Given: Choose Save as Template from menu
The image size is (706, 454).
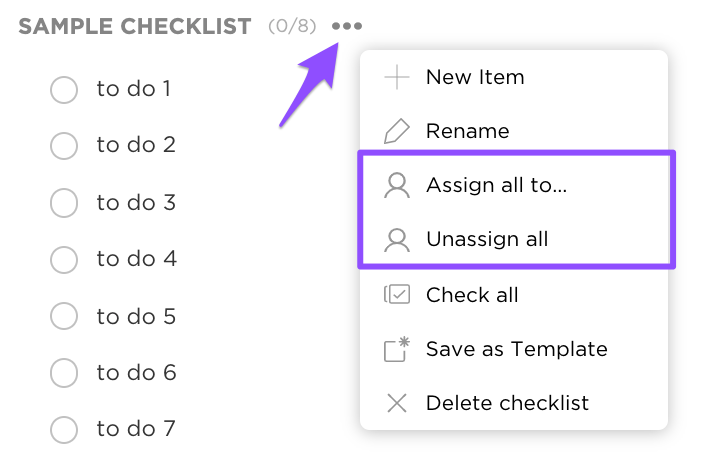Looking at the screenshot, I should [x=516, y=349].
